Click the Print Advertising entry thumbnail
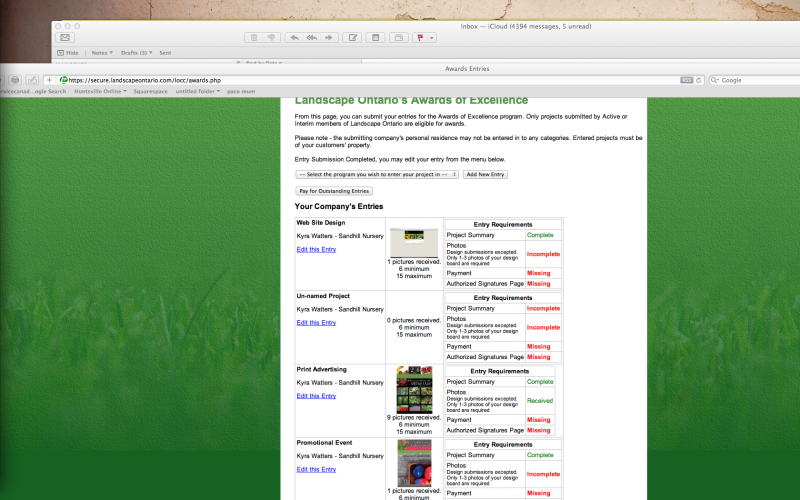Screen dimensions: 800x500 (x=414, y=389)
